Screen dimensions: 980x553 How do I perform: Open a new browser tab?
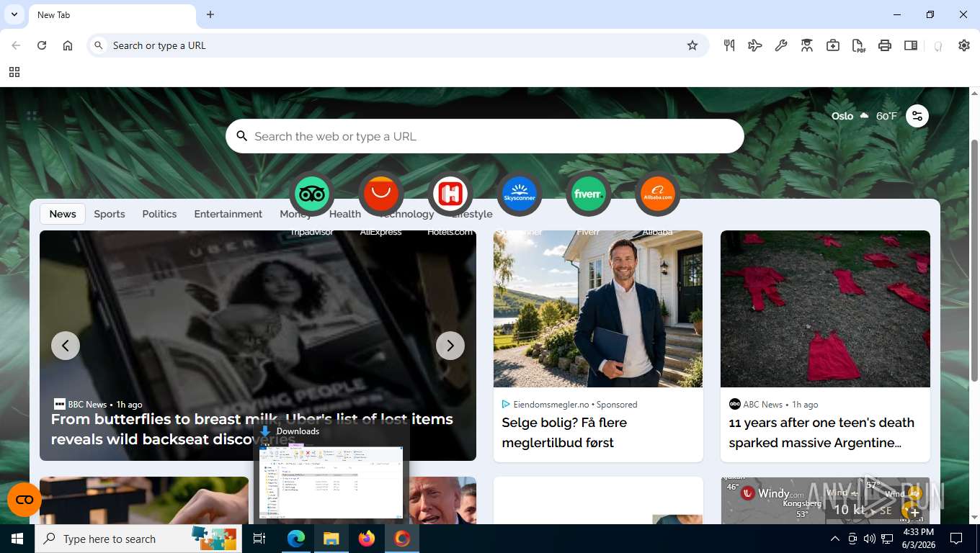click(x=210, y=14)
